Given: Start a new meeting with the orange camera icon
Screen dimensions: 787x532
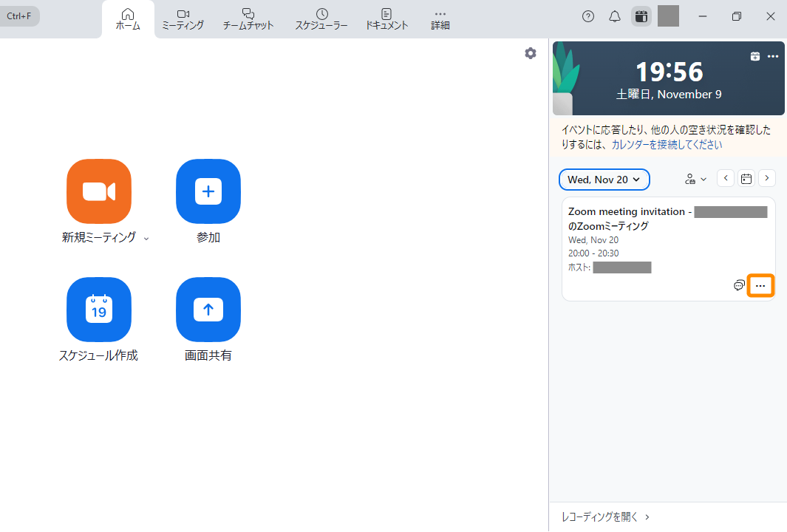Looking at the screenshot, I should pos(99,191).
